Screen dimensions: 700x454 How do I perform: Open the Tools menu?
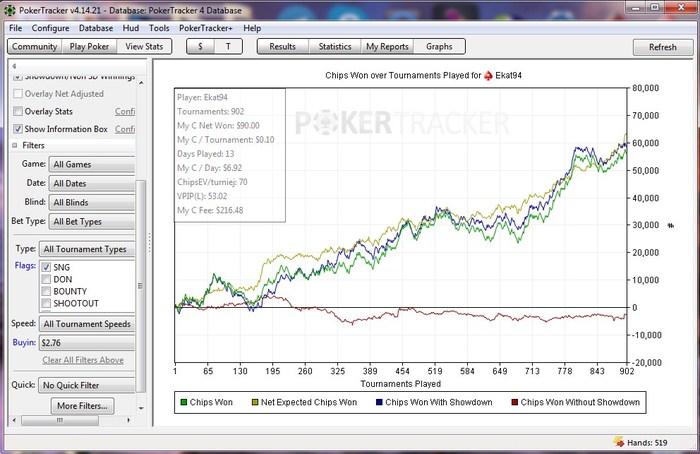(x=159, y=28)
